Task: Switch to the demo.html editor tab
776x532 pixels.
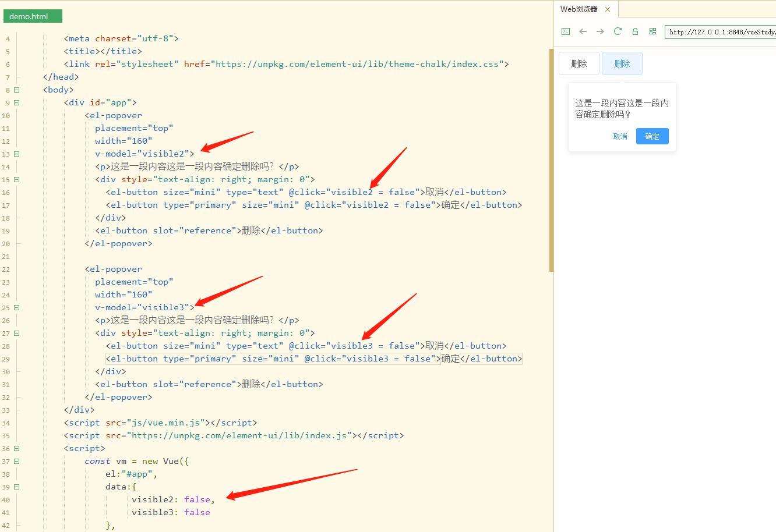Action: (x=32, y=16)
